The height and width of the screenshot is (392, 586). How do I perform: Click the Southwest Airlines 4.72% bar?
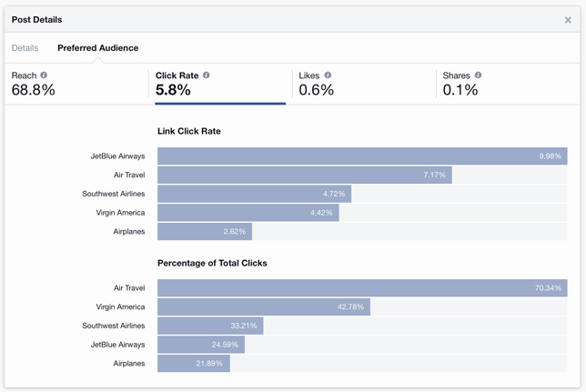(254, 194)
